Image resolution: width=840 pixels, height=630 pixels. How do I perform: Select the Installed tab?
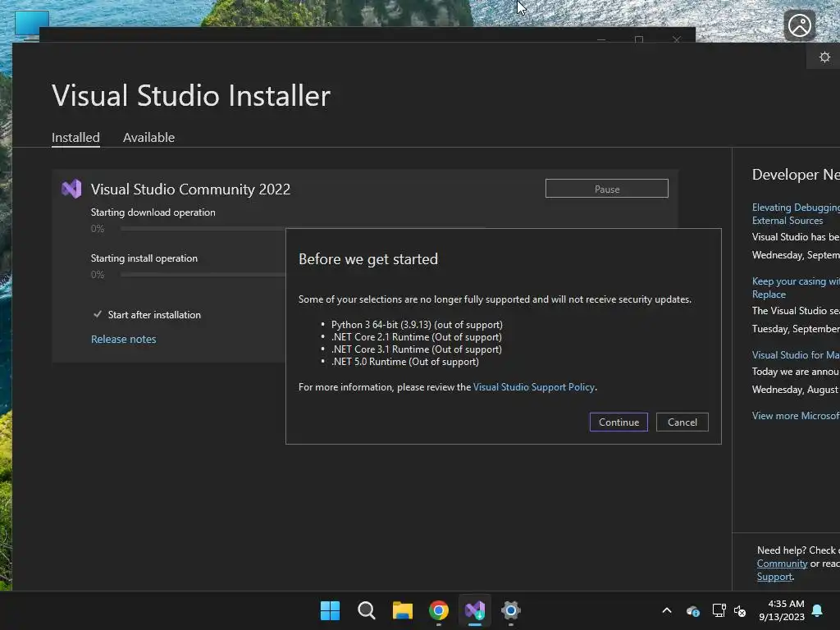(75, 138)
